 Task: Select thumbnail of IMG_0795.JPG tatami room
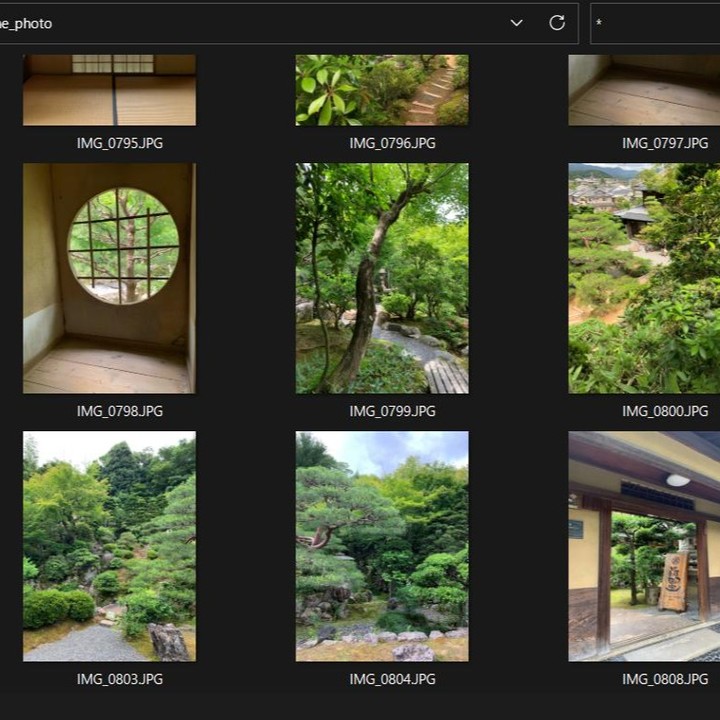[x=109, y=90]
